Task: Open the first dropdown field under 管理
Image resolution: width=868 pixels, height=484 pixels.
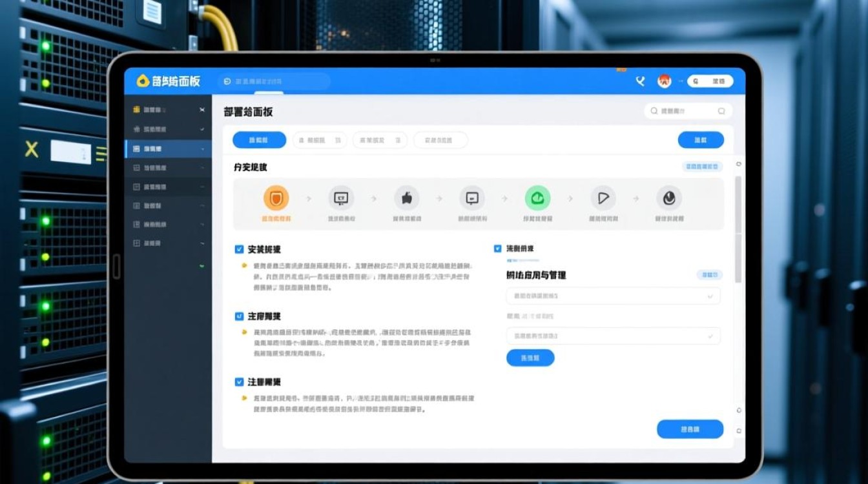Action: (612, 296)
